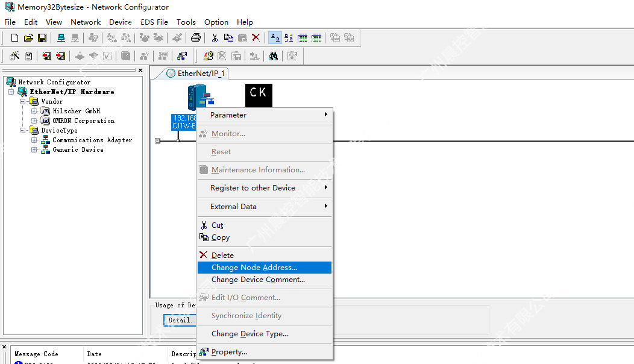
Task: Open the EDS File menu
Action: (154, 22)
